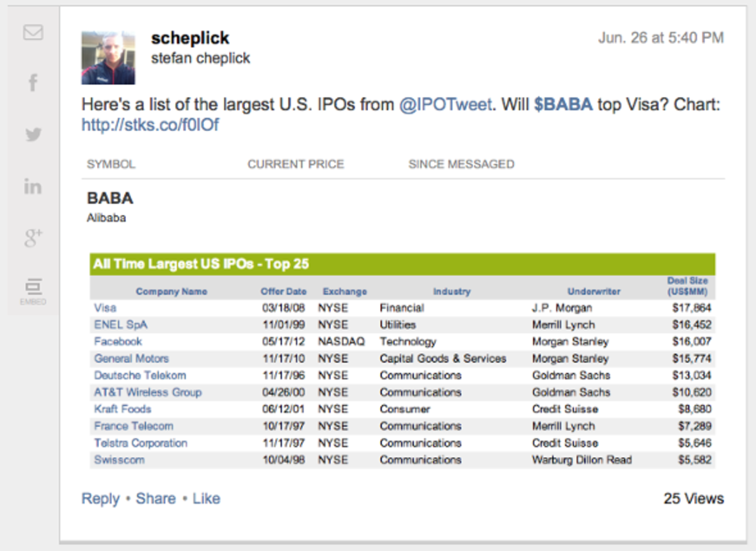Screen dimensions: 756x551
Task: Click the Jun. 26 timestamp
Action: (x=661, y=38)
